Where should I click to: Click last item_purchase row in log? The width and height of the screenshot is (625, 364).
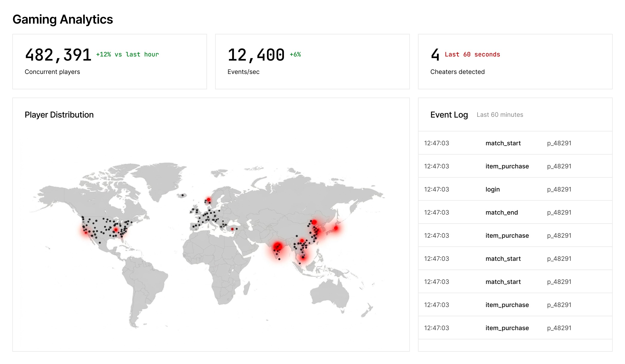coord(515,328)
